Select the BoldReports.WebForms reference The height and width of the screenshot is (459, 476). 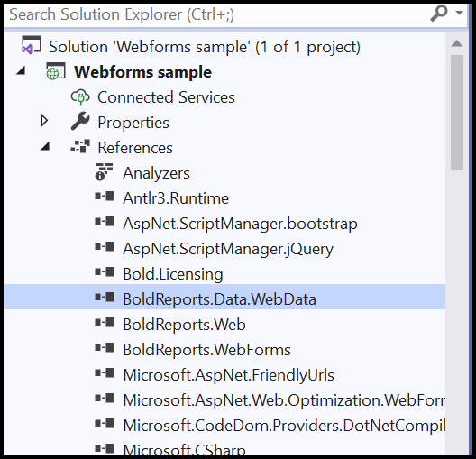[x=206, y=350]
